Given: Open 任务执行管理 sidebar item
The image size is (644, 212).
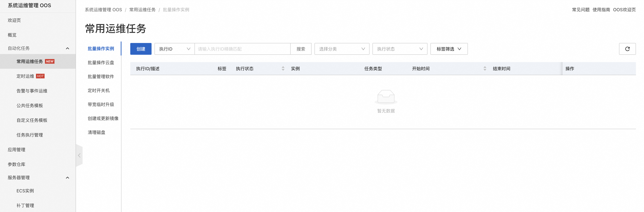Looking at the screenshot, I should coord(38,135).
